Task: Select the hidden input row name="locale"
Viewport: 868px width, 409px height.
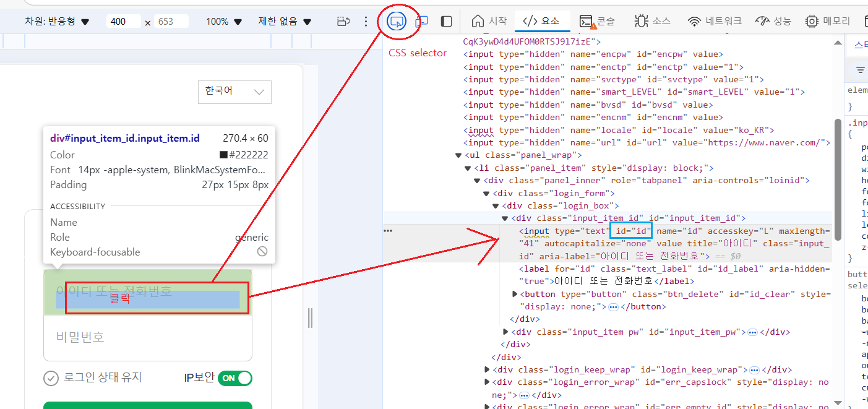Action: [619, 131]
